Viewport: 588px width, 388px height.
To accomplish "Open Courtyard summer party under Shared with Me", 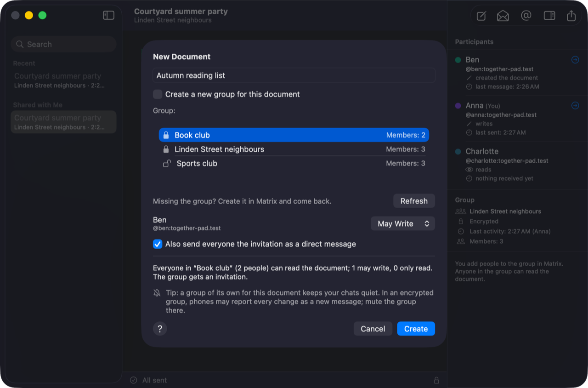I will pyautogui.click(x=63, y=122).
